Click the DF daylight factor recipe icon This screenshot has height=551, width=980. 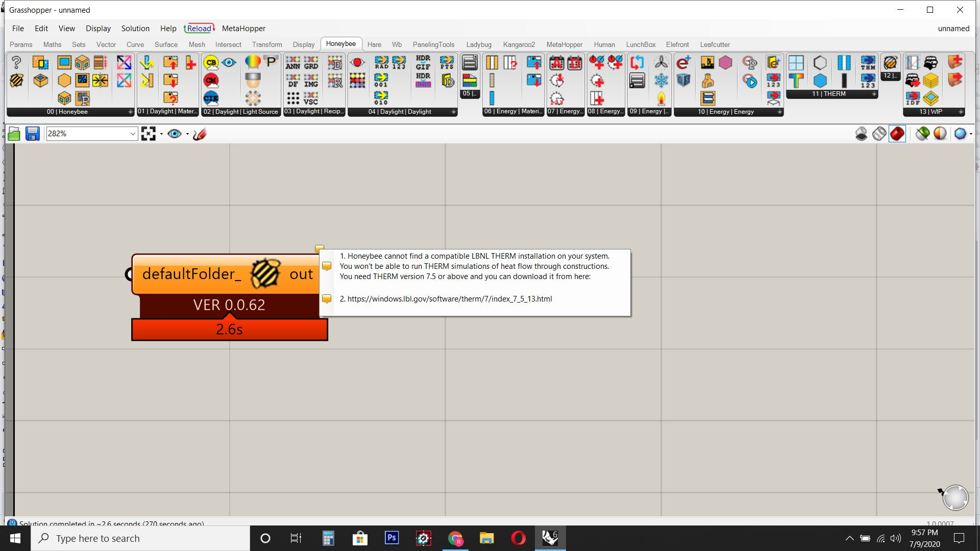pyautogui.click(x=292, y=81)
